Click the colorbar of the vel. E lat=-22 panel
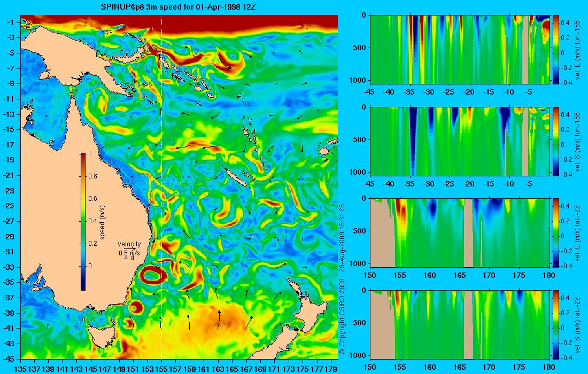This screenshot has height=374, width=588. point(556,233)
